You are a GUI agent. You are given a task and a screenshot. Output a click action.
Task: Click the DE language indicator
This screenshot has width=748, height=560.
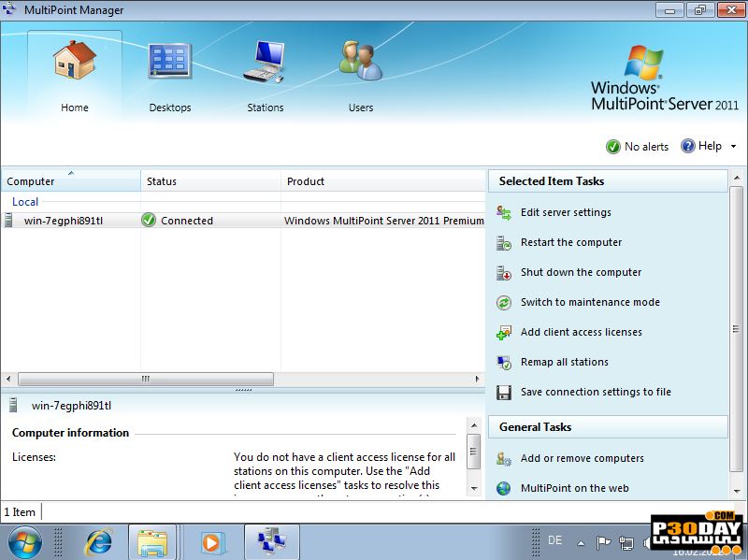pos(554,540)
